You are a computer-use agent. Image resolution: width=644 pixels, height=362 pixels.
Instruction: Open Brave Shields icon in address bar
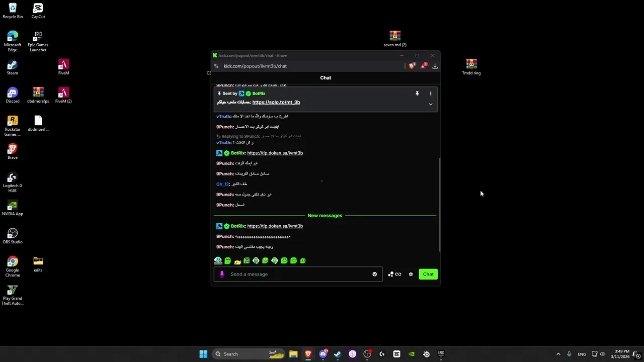pos(412,66)
